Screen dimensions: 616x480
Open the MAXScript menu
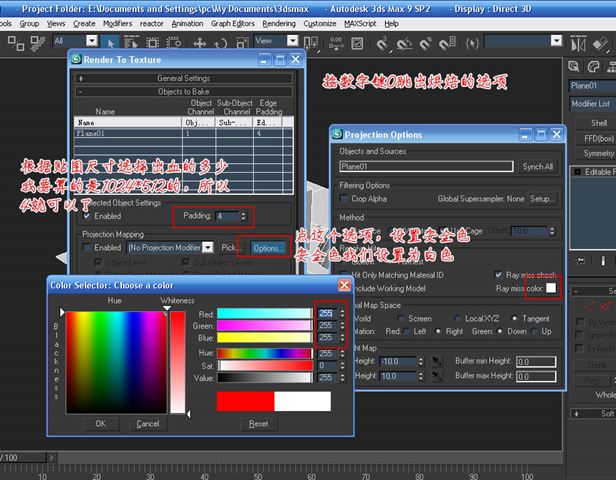click(360, 24)
